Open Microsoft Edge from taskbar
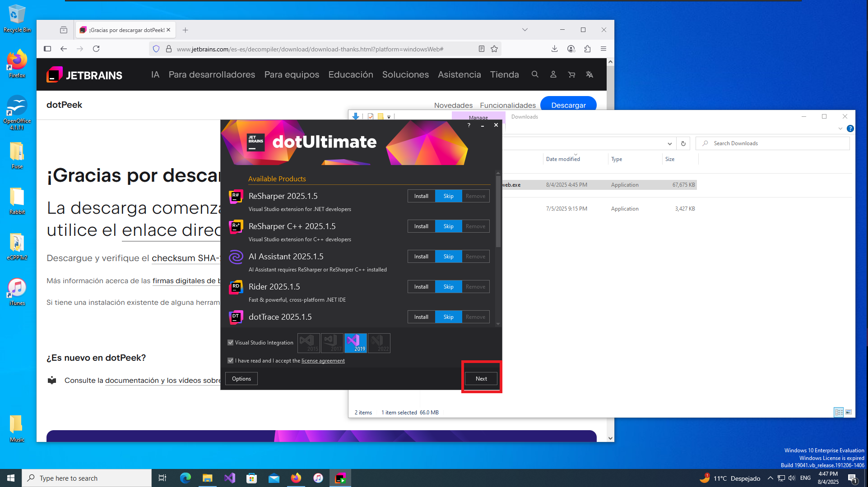 (186, 478)
